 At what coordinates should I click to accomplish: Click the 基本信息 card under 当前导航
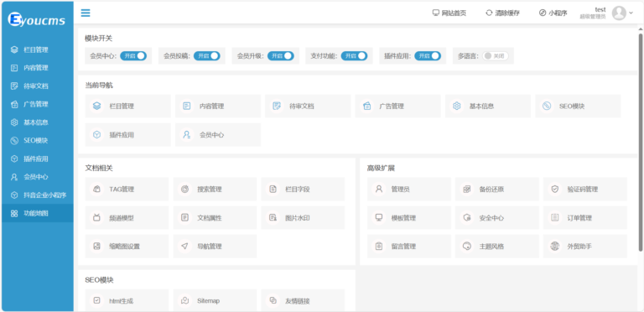[488, 106]
